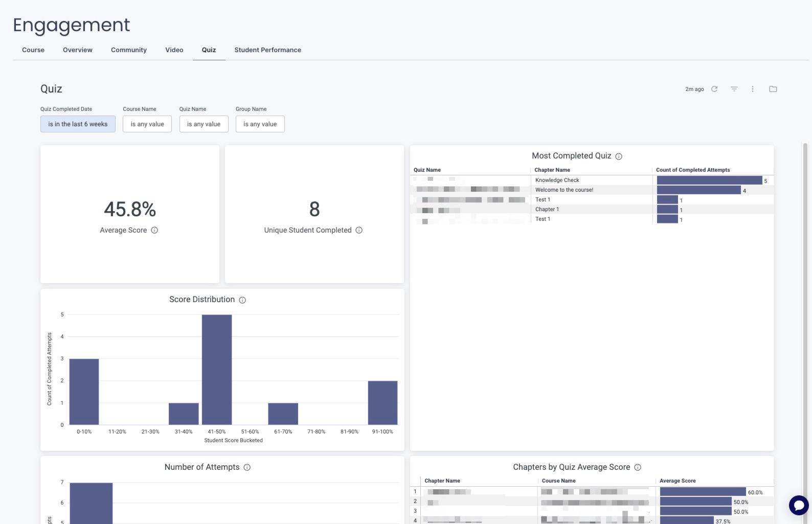The image size is (812, 524).
Task: Open the Student Performance tab
Action: 268,50
